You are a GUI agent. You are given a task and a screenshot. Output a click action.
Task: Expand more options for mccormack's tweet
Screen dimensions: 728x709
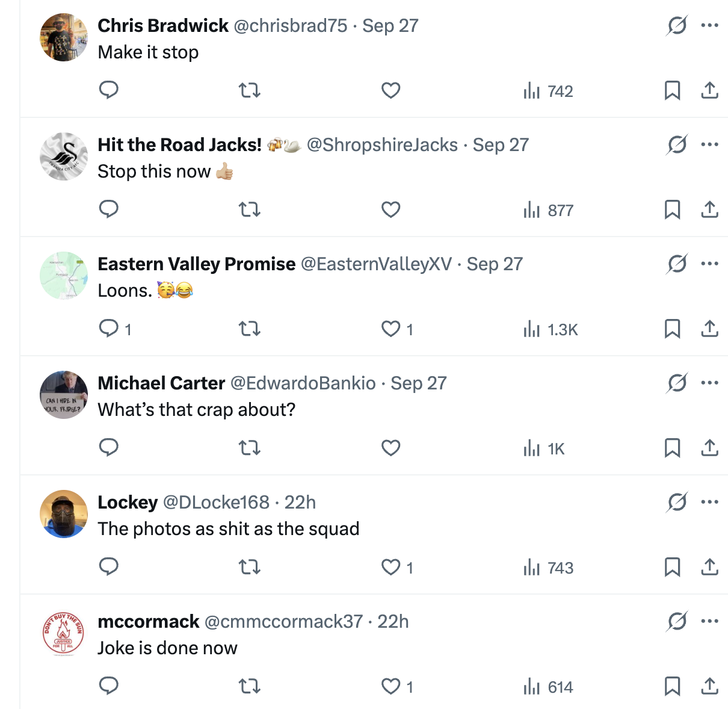point(710,621)
